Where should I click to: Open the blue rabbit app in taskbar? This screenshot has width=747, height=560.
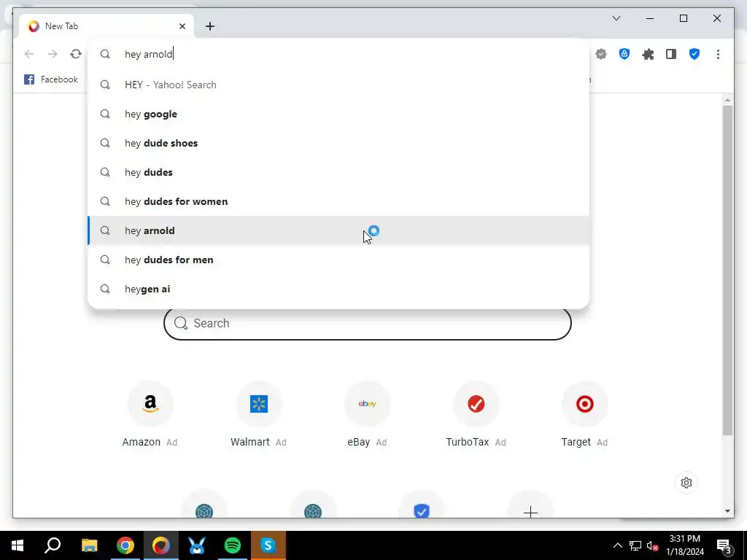(x=197, y=545)
